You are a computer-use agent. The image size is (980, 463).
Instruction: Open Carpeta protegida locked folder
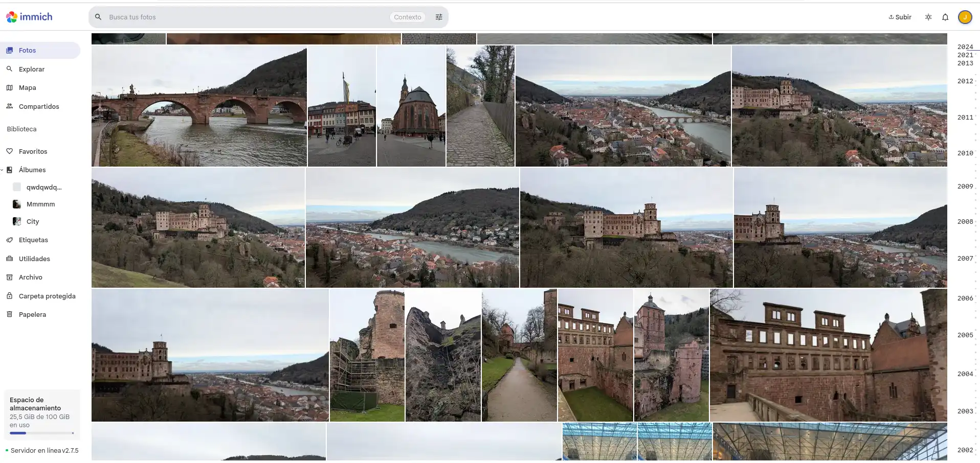point(47,296)
